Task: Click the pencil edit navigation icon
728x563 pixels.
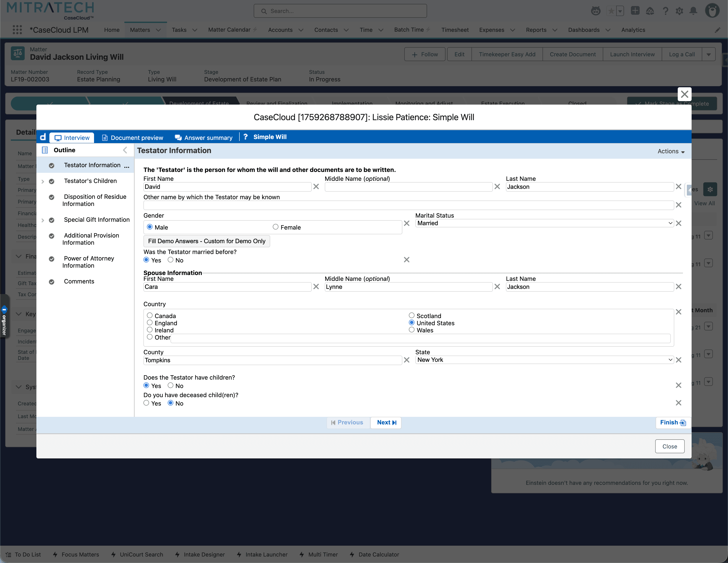Action: click(717, 30)
